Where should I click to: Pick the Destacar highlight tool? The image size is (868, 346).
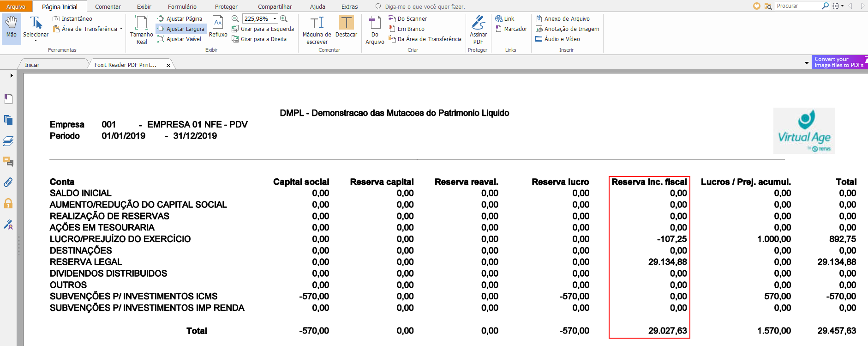[x=347, y=27]
